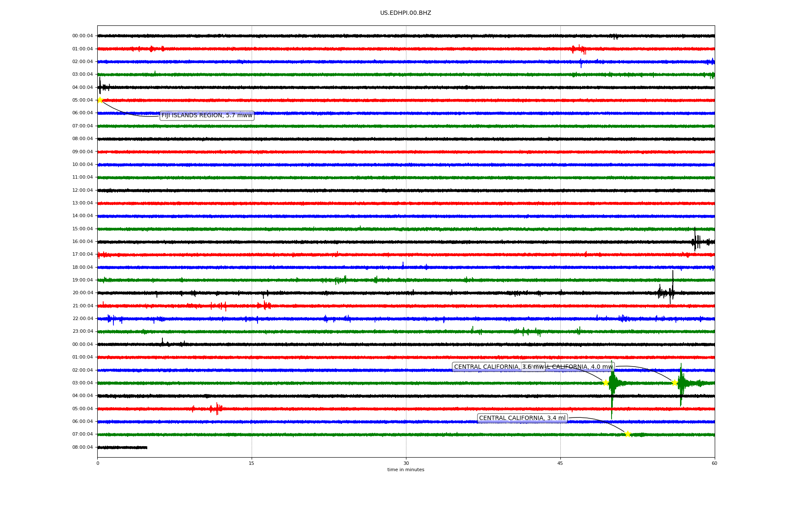Viewport: 812px width, 508px height.
Task: Click the 12:00:04 trace time label
Action: (82, 190)
